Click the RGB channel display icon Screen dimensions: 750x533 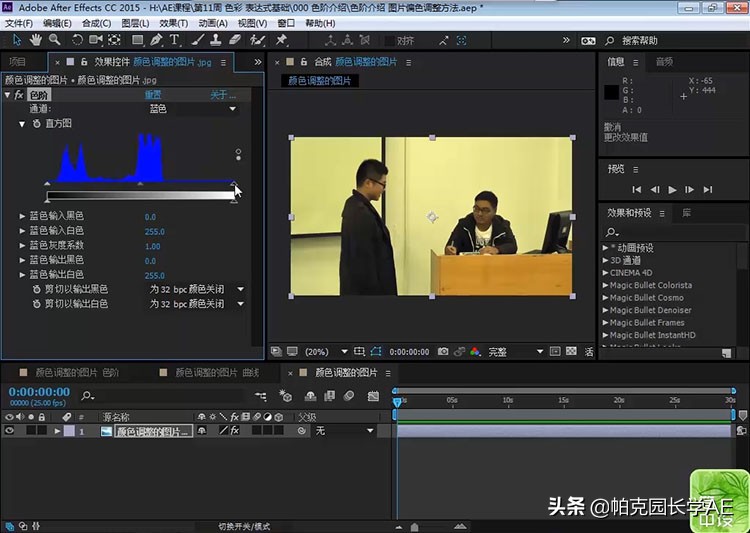coord(475,352)
